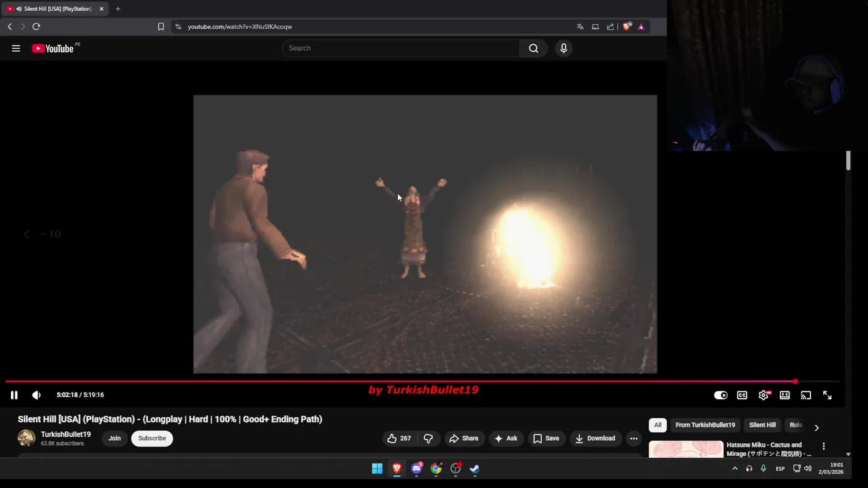Screen dimensions: 868x488
Task: Save video to a playlist
Action: click(546, 439)
